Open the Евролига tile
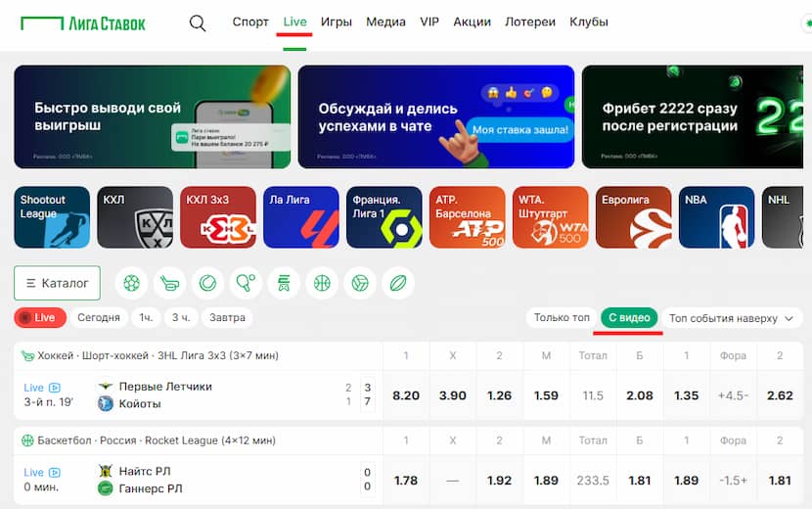This screenshot has width=812, height=509. click(x=633, y=217)
